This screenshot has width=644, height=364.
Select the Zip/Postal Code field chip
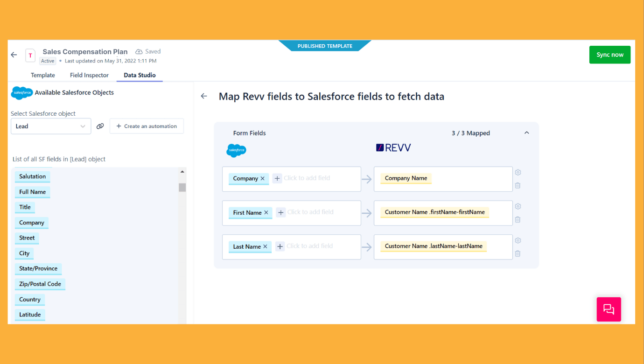pyautogui.click(x=40, y=284)
